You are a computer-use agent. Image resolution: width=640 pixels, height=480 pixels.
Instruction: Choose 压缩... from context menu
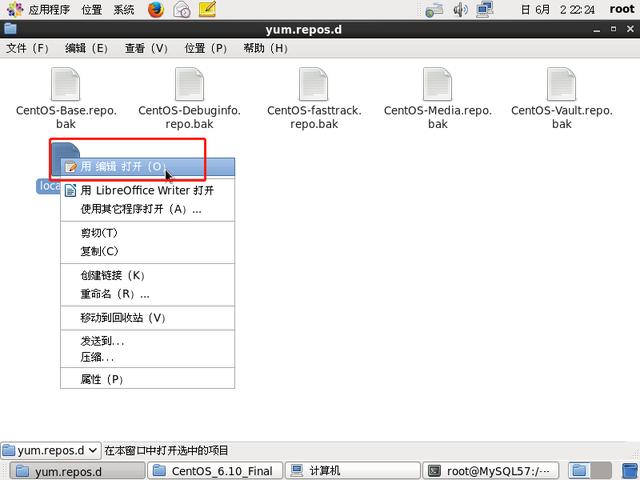[148, 357]
